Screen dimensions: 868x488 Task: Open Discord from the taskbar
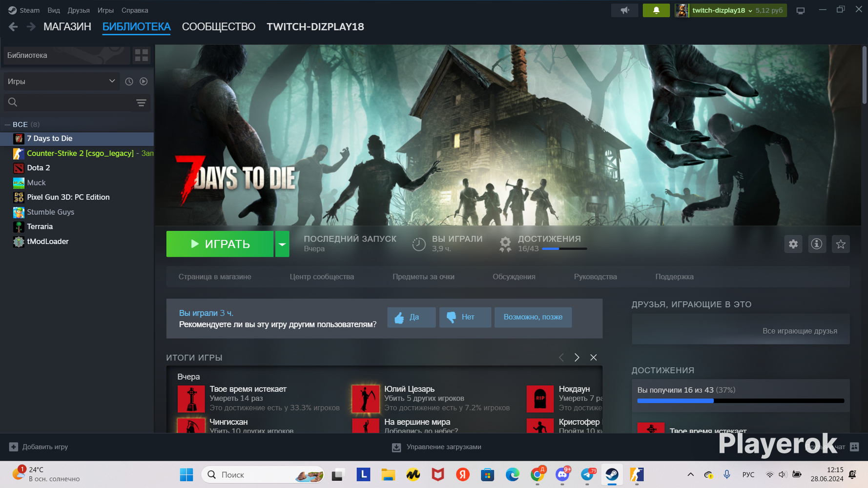(x=562, y=475)
